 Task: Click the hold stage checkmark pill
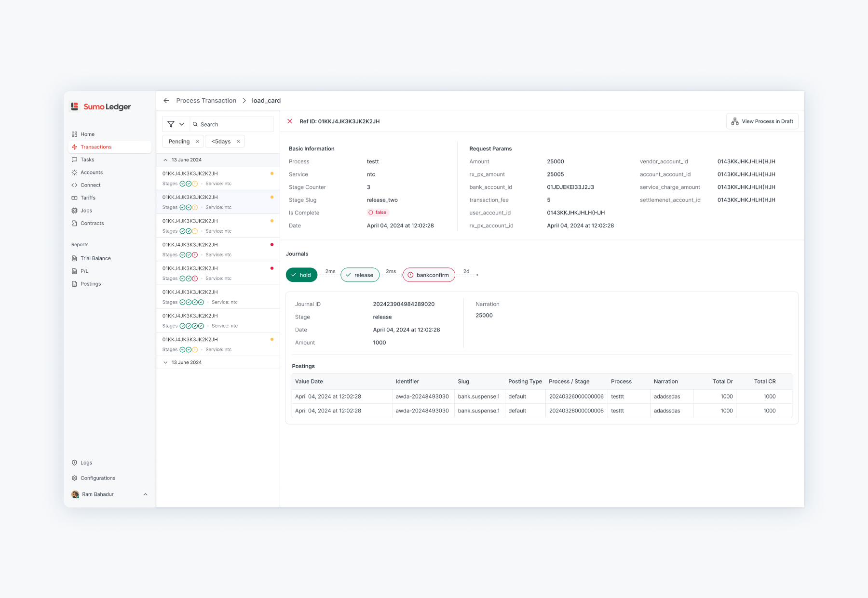[x=301, y=275]
